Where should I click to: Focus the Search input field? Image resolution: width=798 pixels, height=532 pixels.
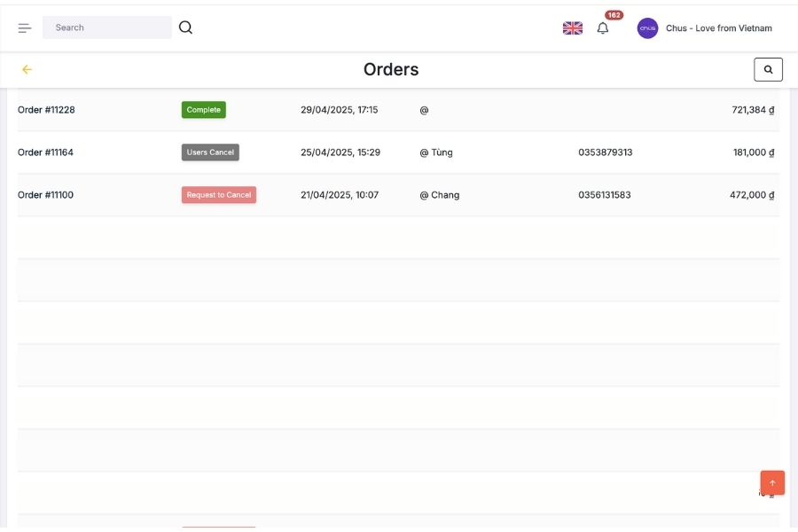107,27
